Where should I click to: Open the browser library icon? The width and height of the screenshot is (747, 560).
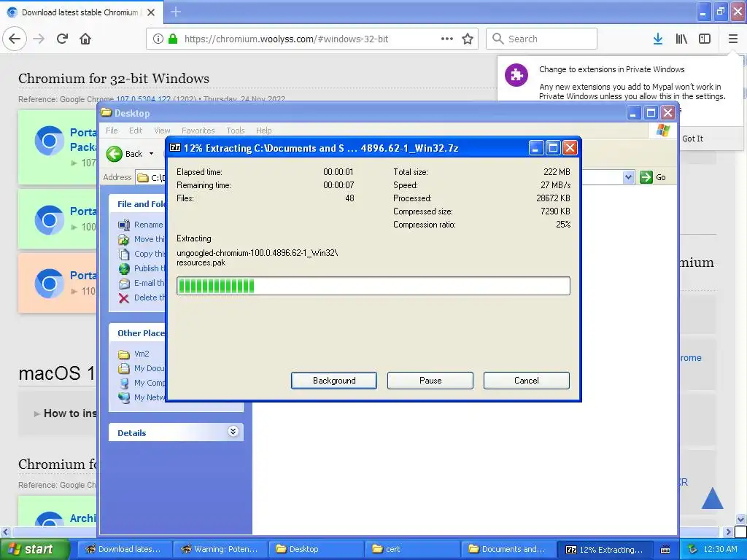coord(681,39)
